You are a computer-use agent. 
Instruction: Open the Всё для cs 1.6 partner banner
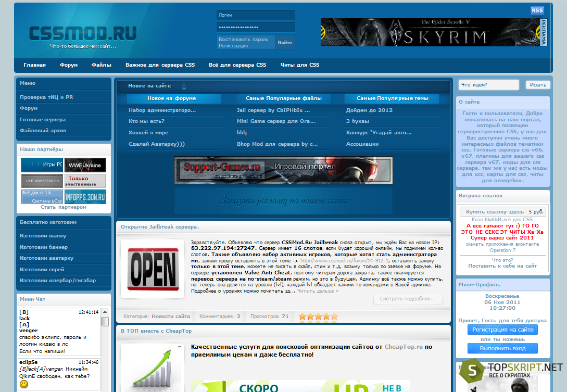(42, 197)
